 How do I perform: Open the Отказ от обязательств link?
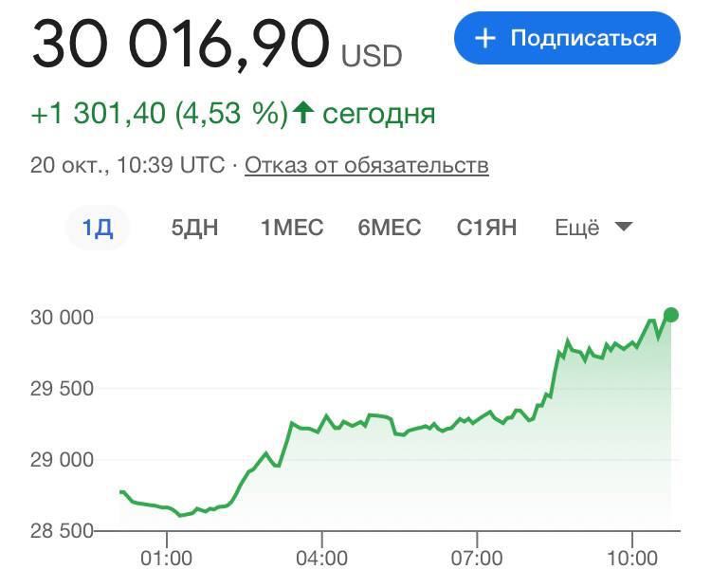[x=367, y=166]
